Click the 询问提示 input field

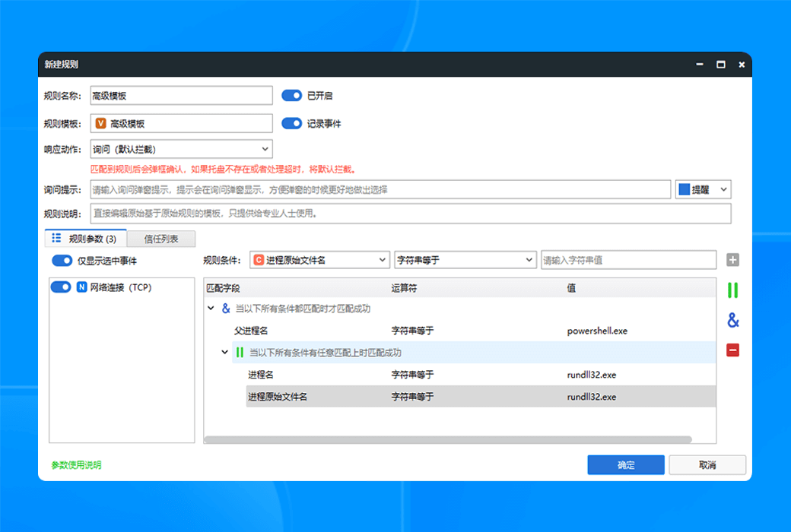tap(380, 189)
